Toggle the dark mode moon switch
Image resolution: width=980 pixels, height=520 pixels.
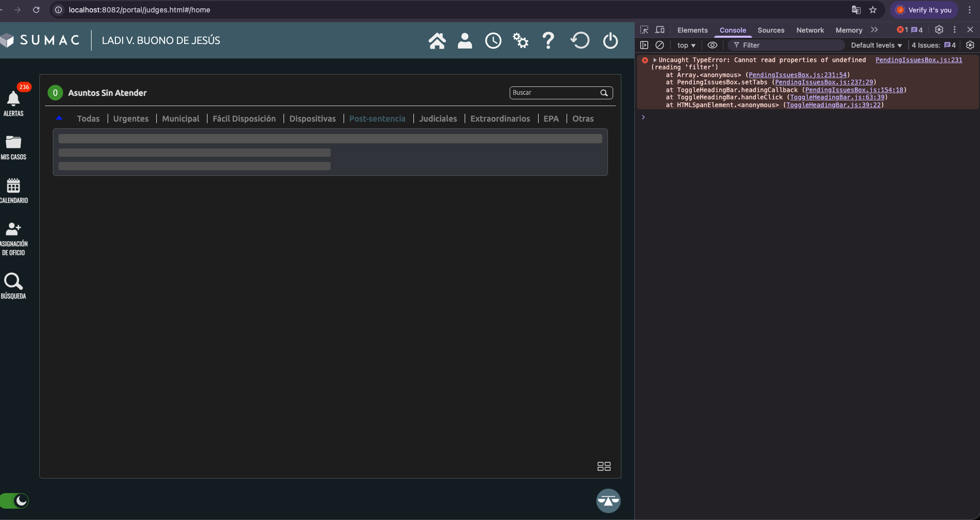[x=14, y=500]
